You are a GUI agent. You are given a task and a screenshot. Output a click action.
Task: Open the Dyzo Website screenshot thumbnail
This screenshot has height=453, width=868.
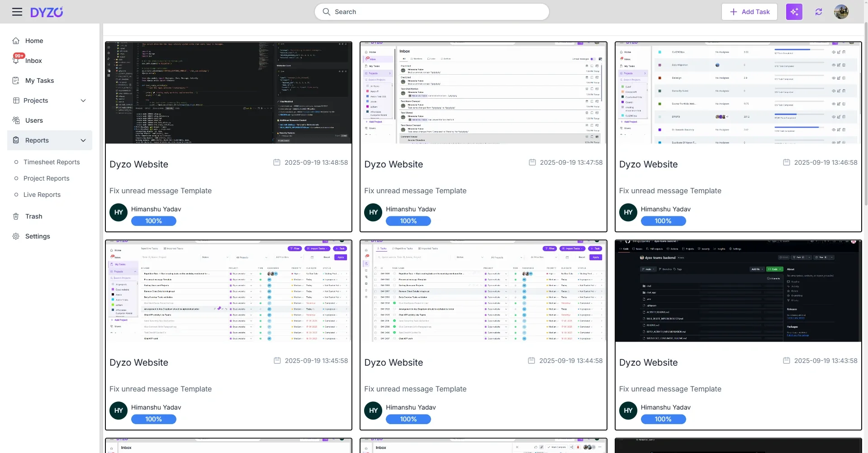(x=228, y=92)
